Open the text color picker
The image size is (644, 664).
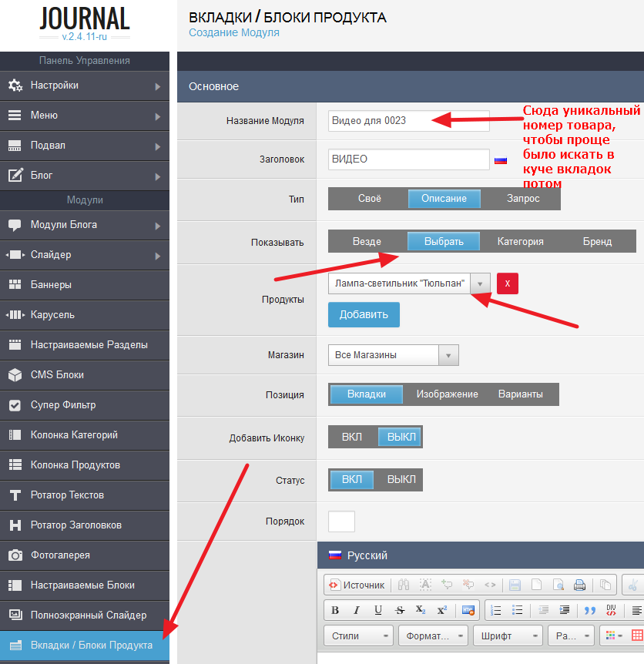click(611, 636)
